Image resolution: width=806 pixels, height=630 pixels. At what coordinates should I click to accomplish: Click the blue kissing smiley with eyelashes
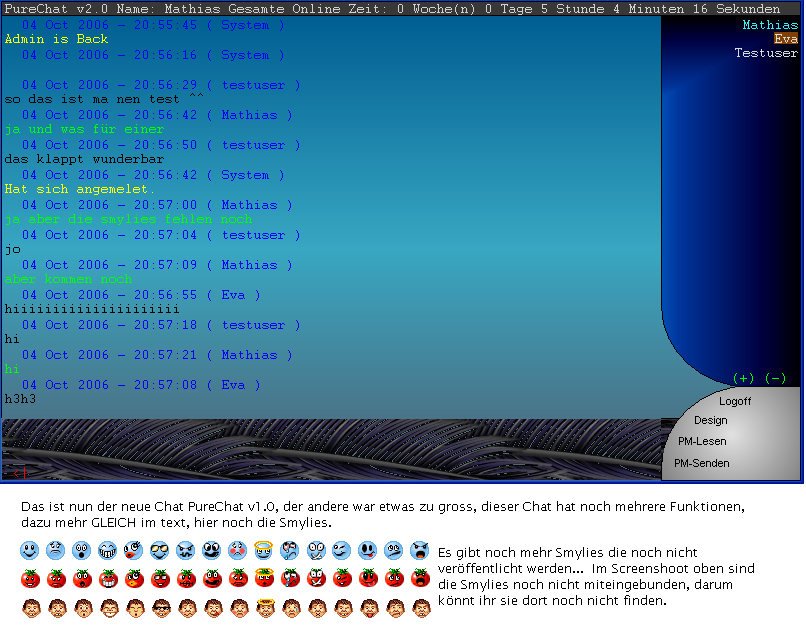tap(134, 550)
